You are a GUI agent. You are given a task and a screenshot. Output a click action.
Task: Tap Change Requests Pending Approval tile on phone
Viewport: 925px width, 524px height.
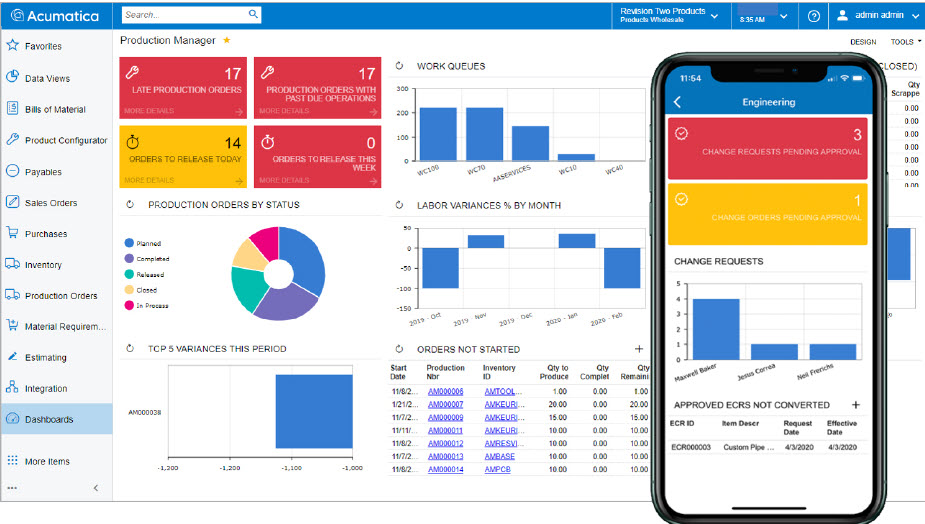point(768,148)
